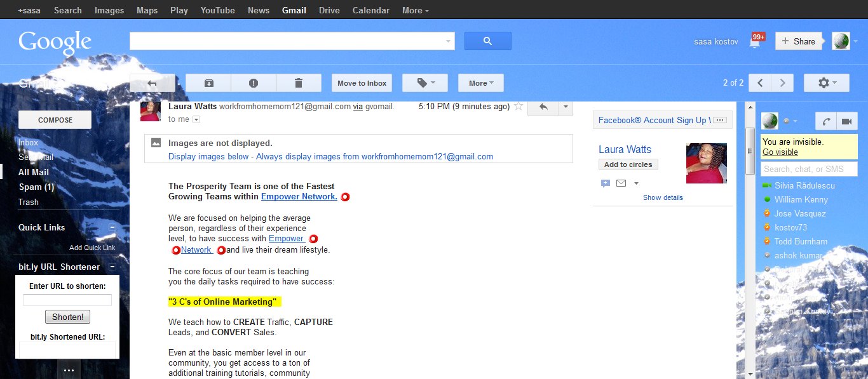Open Images in the Google bar
Image resolution: width=868 pixels, height=379 pixels.
[109, 10]
